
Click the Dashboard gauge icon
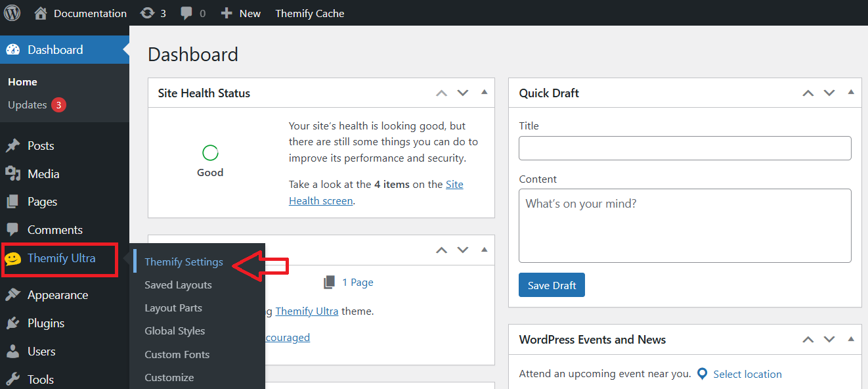point(13,49)
